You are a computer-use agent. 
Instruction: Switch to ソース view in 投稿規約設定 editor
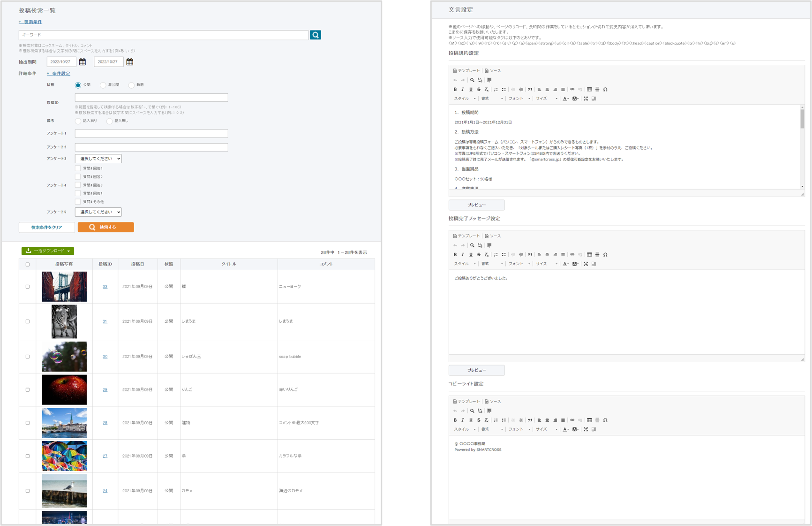tap(493, 71)
